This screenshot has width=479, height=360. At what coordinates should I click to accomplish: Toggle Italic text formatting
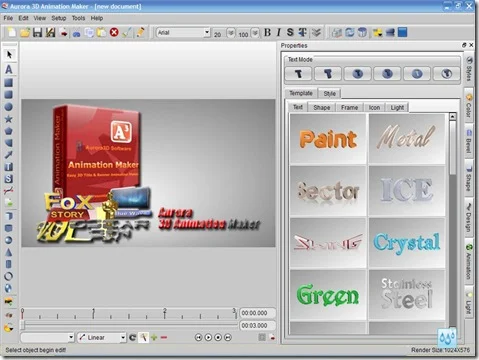(279, 32)
